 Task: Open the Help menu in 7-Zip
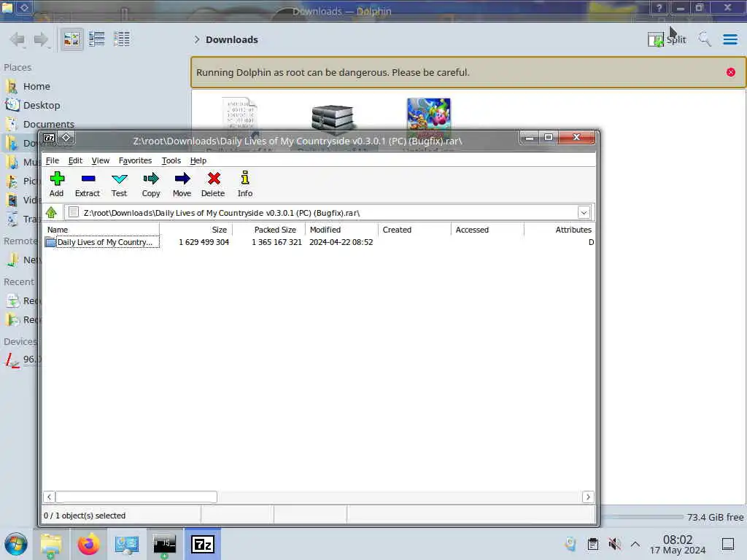(198, 160)
